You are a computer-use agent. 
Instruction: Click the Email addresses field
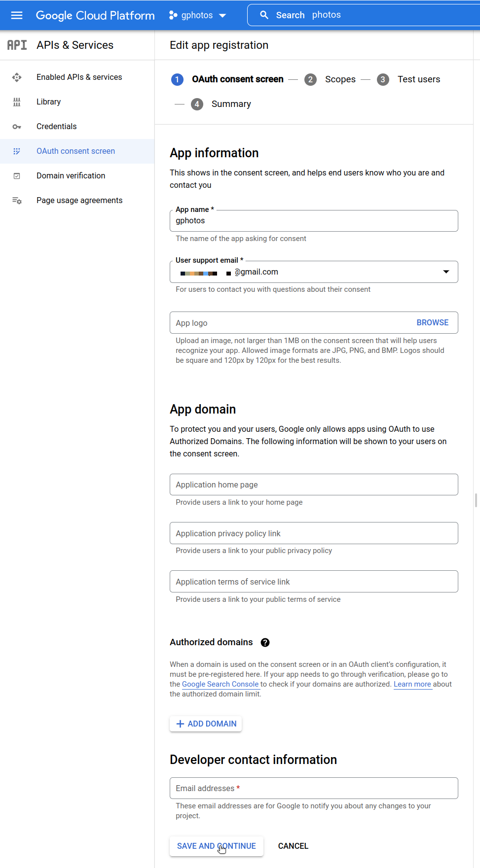(314, 788)
